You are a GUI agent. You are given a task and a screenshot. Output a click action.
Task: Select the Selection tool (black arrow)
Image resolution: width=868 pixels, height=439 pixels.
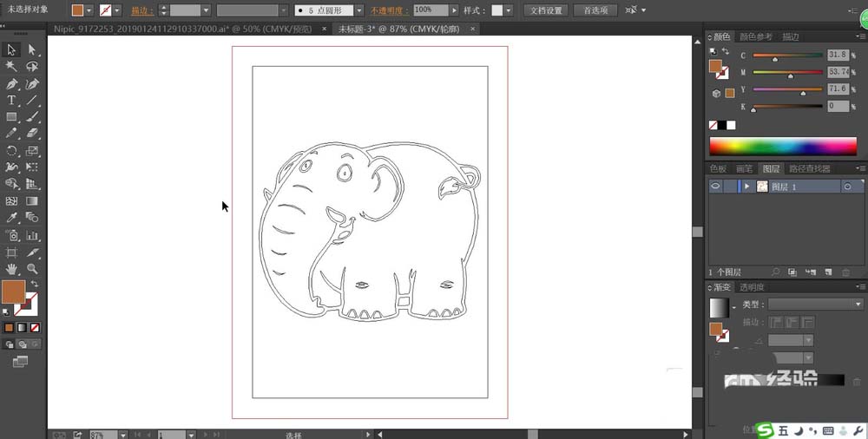(11, 49)
